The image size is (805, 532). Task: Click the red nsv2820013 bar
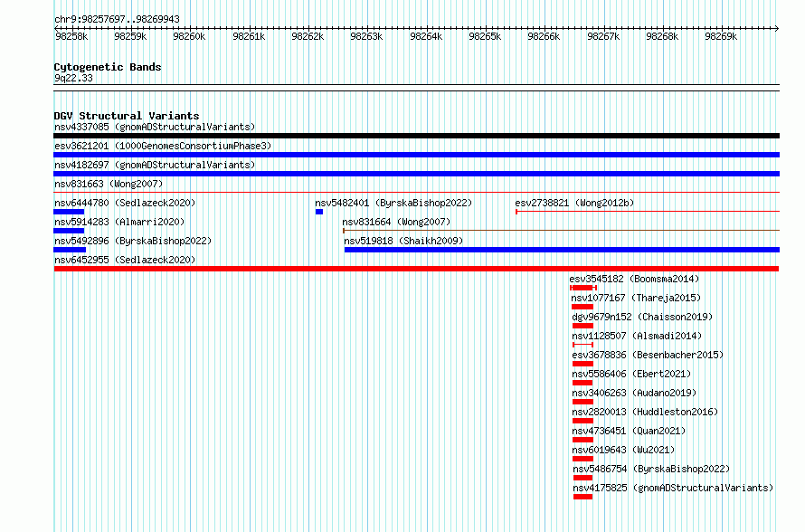coord(582,421)
